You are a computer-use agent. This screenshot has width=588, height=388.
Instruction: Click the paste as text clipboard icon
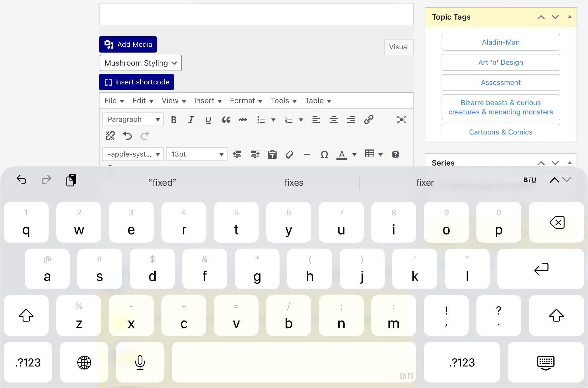pyautogui.click(x=272, y=155)
